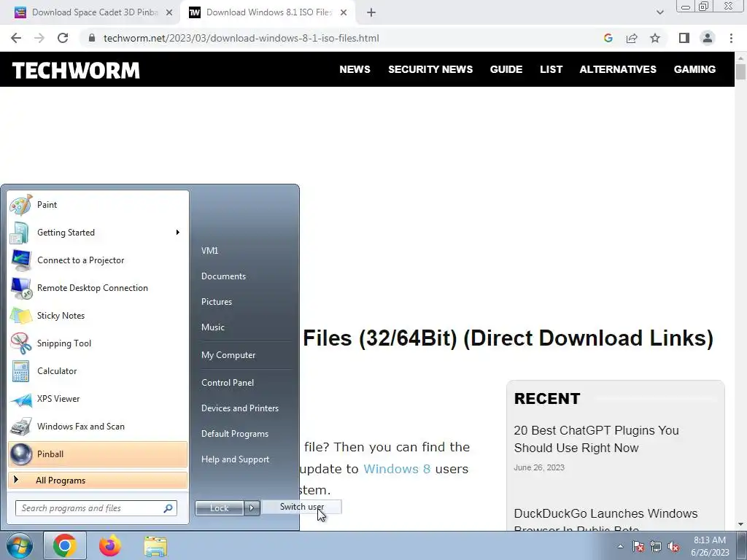This screenshot has height=560, width=747.
Task: Open Documents in Start menu
Action: 223,276
